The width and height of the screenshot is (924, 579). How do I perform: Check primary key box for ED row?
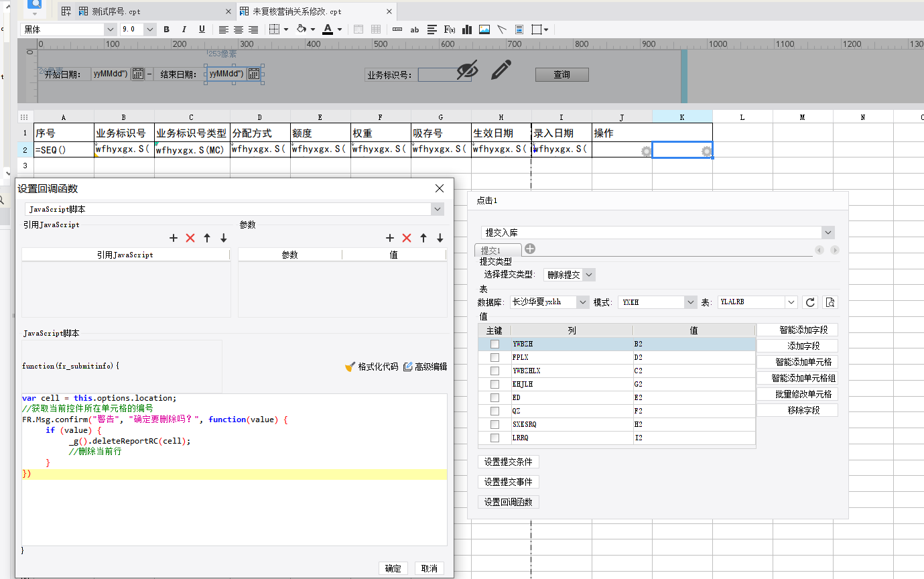click(x=494, y=397)
